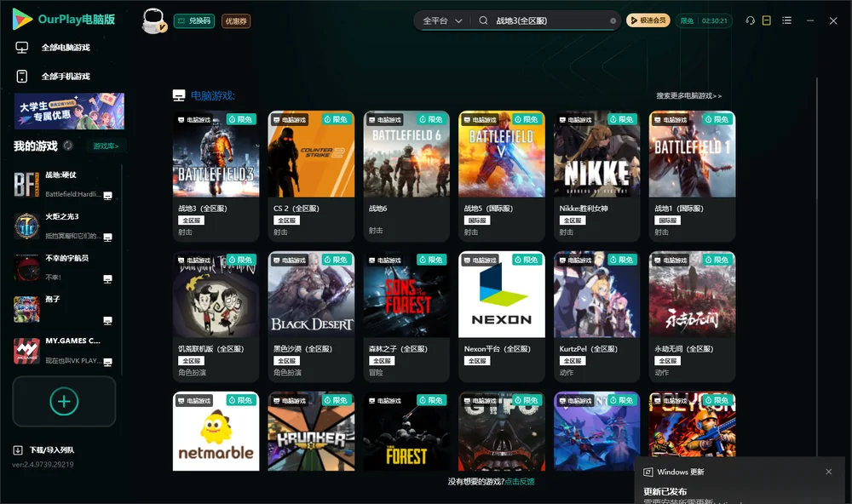
Task: Select the Battlefield 6 game card
Action: (406, 176)
